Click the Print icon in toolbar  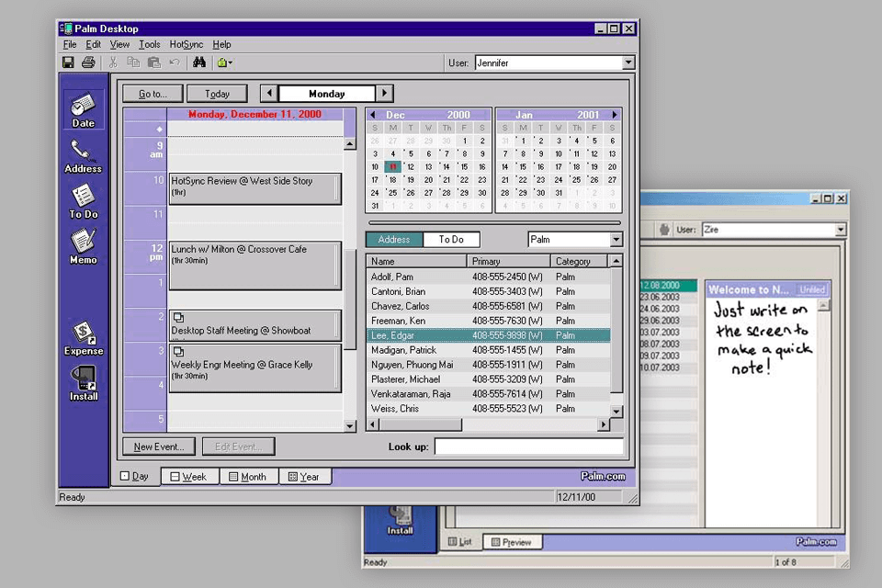click(x=88, y=62)
